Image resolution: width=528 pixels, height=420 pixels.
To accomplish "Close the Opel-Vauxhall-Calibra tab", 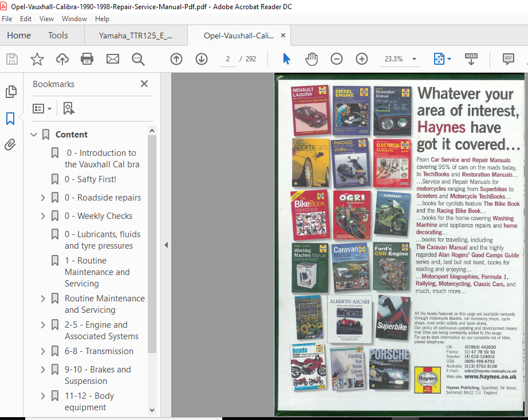I will pyautogui.click(x=283, y=35).
